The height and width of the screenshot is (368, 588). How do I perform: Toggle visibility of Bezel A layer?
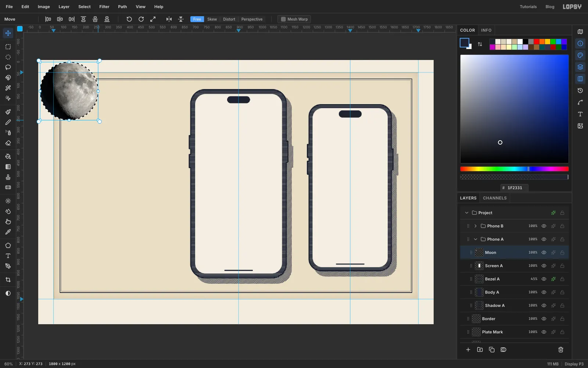[544, 279]
